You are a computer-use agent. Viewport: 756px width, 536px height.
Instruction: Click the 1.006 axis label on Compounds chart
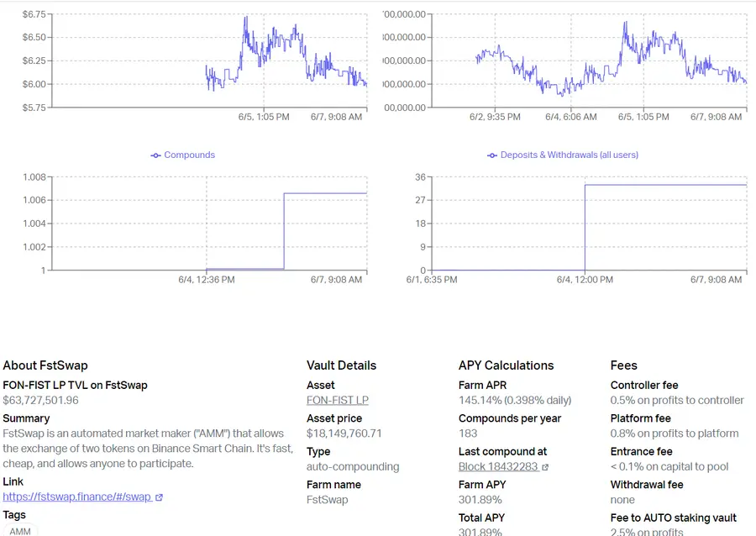[x=34, y=200]
